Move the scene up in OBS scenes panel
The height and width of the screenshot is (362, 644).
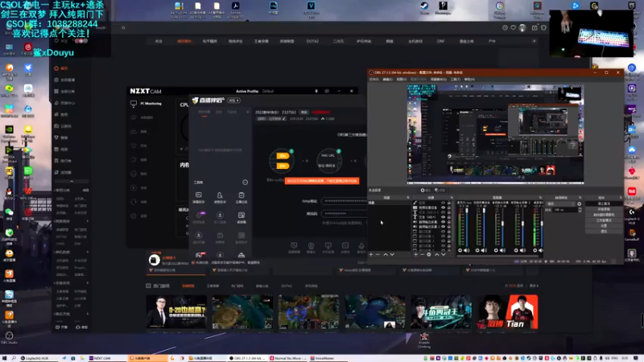(x=386, y=254)
